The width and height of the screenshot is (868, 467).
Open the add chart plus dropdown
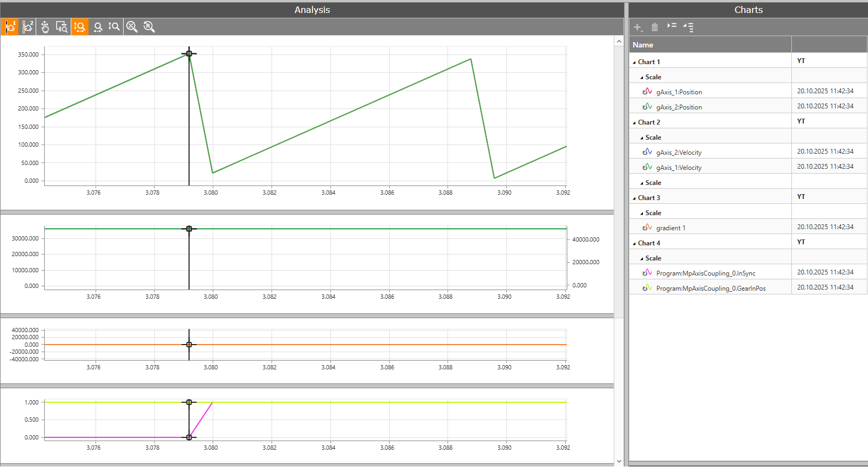(x=638, y=27)
